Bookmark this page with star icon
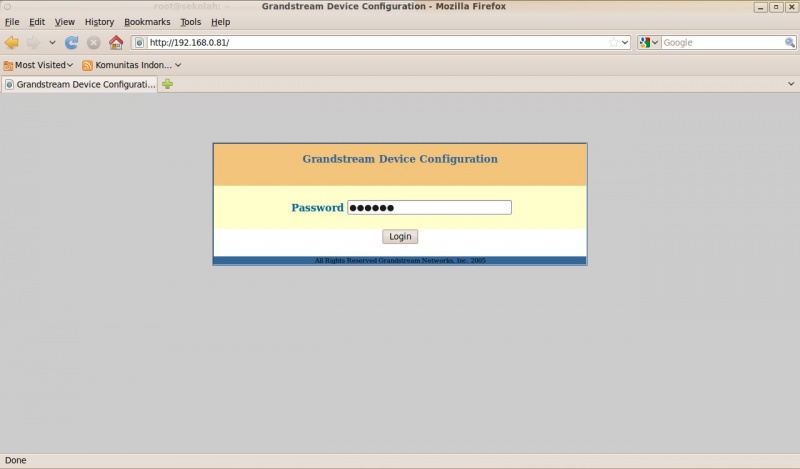Image resolution: width=800 pixels, height=469 pixels. tap(613, 43)
